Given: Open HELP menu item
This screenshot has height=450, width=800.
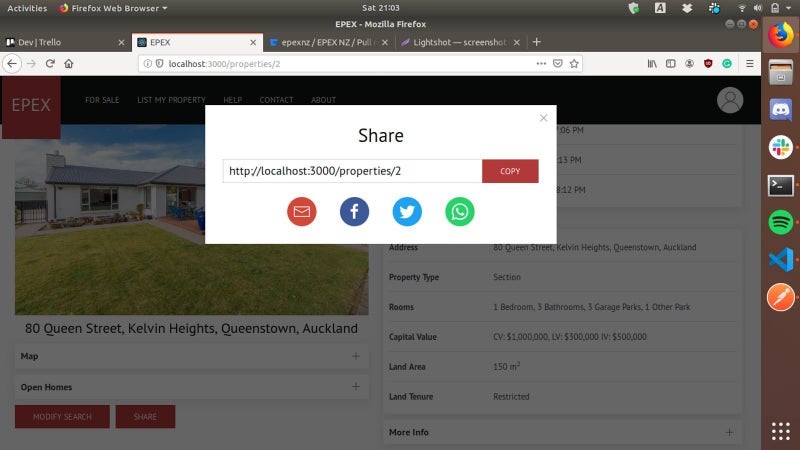Looking at the screenshot, I should [x=232, y=100].
